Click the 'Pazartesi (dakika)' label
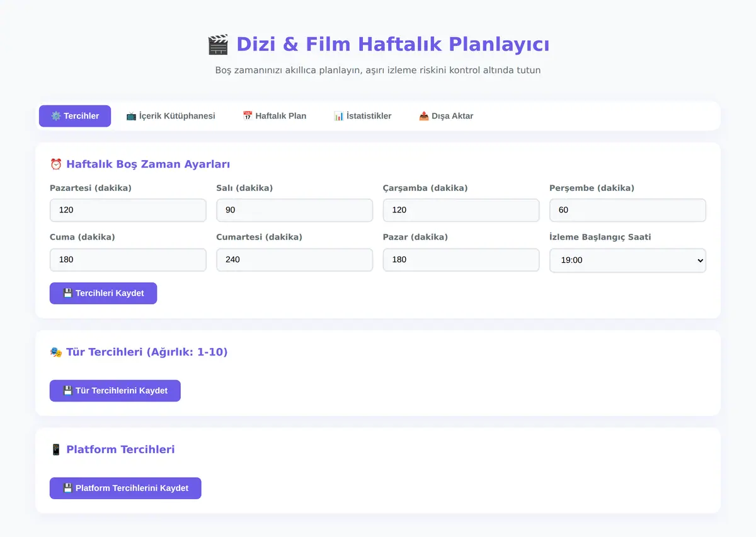Viewport: 756px width, 537px height. point(91,188)
